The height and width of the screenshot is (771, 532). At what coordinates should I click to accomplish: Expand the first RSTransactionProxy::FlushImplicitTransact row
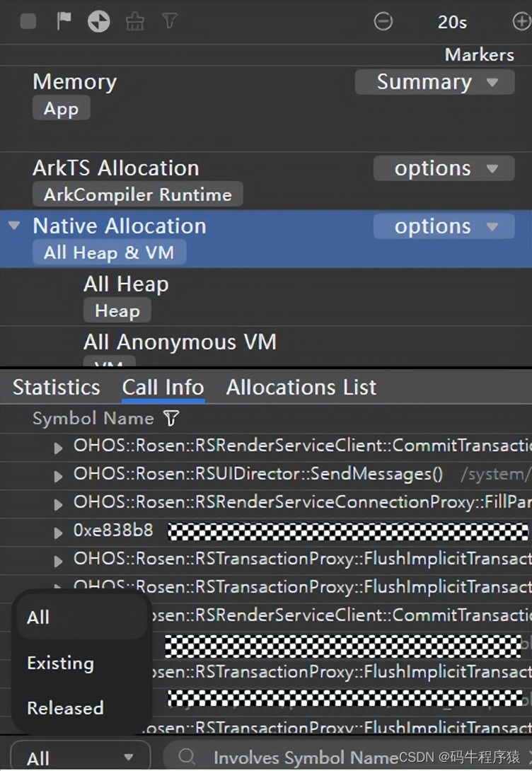[x=58, y=561]
